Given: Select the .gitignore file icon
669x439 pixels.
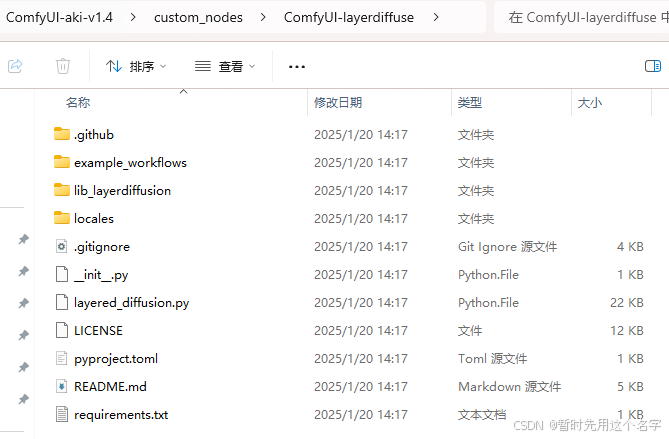Looking at the screenshot, I should (62, 246).
